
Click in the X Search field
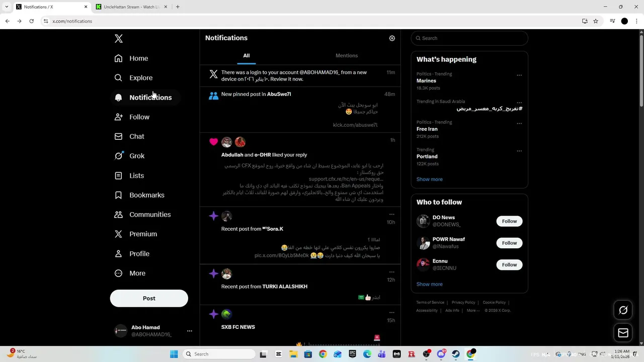click(469, 38)
